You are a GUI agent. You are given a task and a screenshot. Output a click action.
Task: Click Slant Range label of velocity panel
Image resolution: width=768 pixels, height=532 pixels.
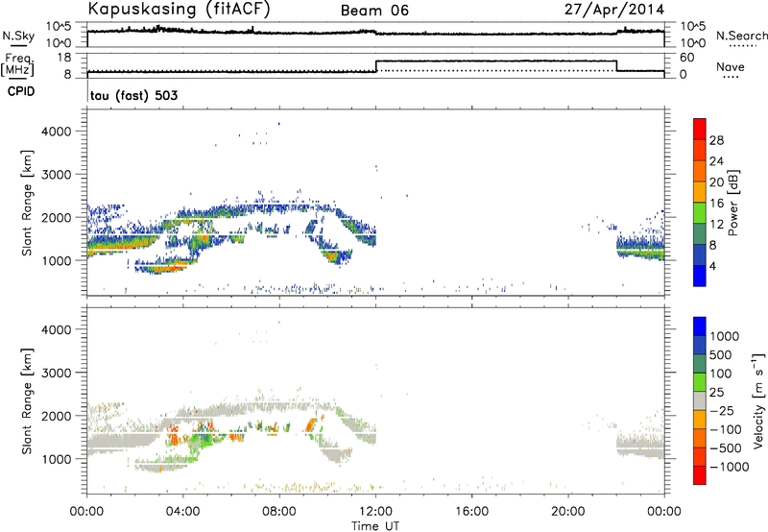coord(27,401)
